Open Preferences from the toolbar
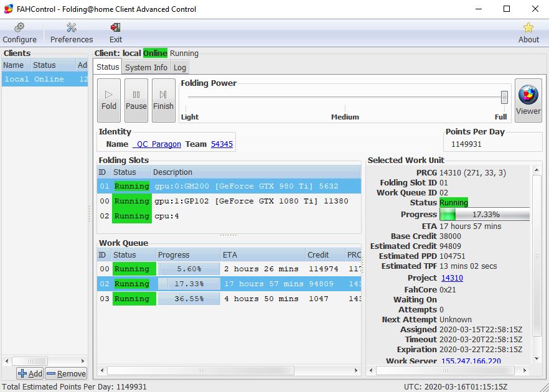The width and height of the screenshot is (549, 392). 72,33
